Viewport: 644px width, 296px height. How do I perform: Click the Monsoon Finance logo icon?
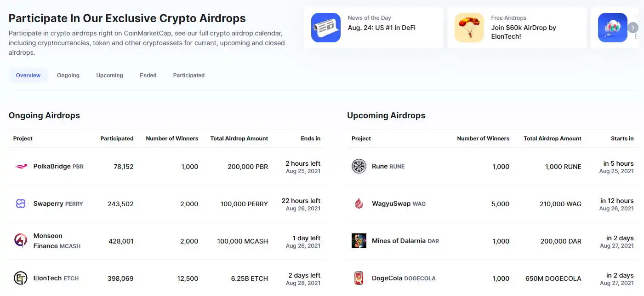(21, 241)
